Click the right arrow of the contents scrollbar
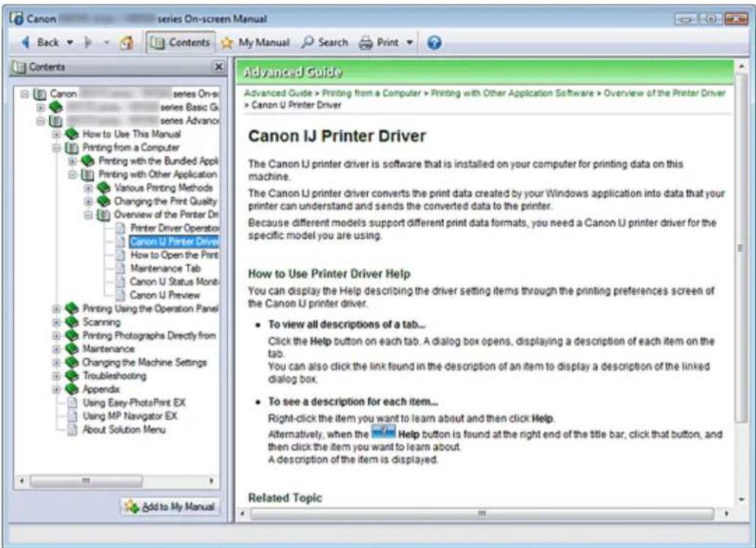This screenshot has height=548, width=756. 211,481
